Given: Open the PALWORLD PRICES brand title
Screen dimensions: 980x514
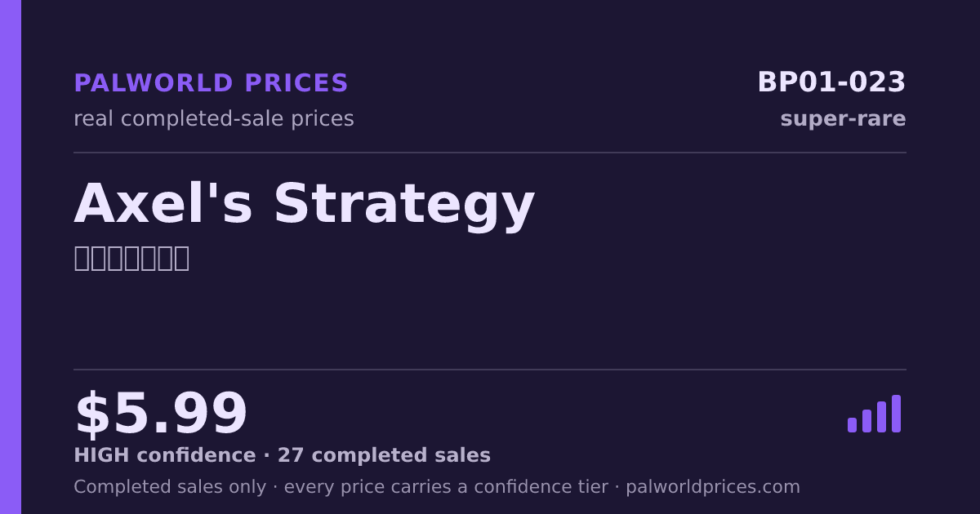Looking at the screenshot, I should (211, 83).
